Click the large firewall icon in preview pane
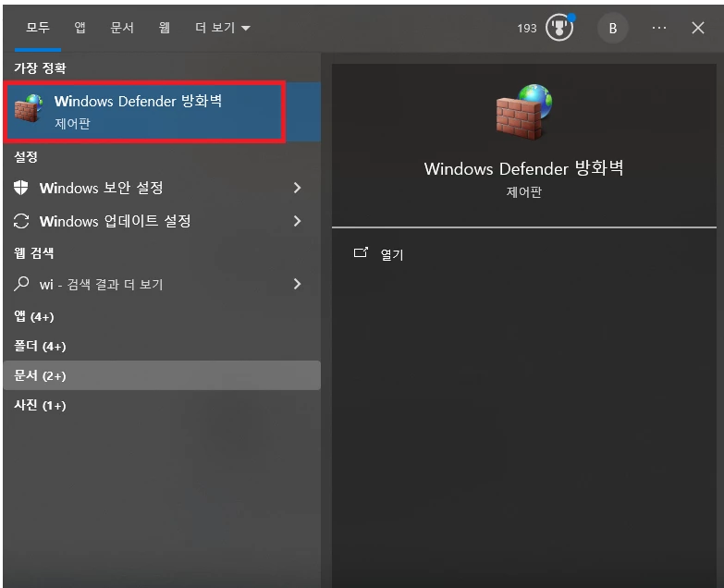The image size is (724, 588). (x=524, y=112)
